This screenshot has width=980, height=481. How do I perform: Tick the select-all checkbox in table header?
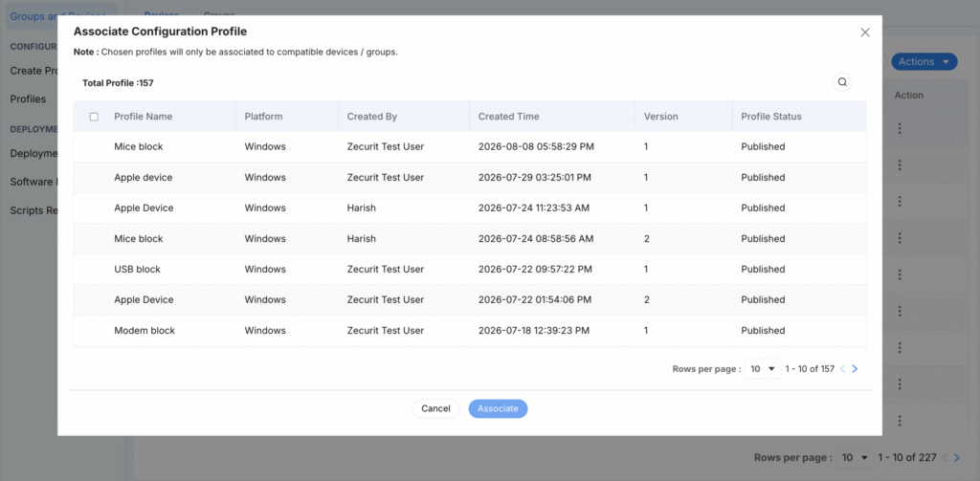pyautogui.click(x=95, y=117)
